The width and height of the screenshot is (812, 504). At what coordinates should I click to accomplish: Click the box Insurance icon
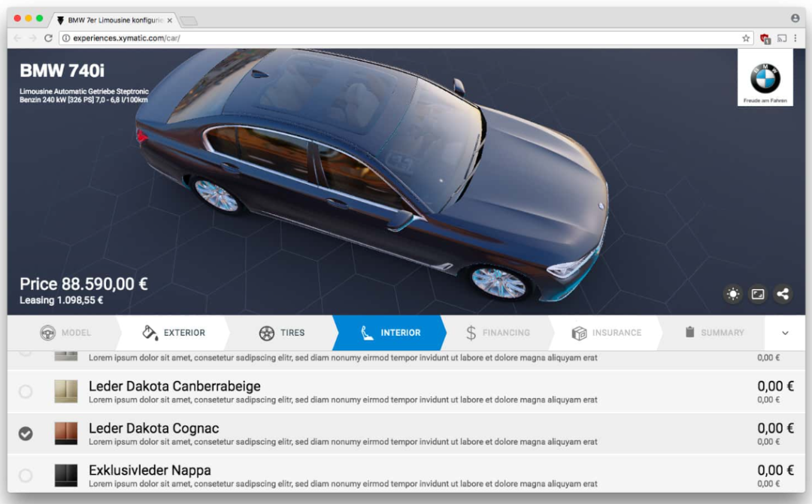point(579,333)
